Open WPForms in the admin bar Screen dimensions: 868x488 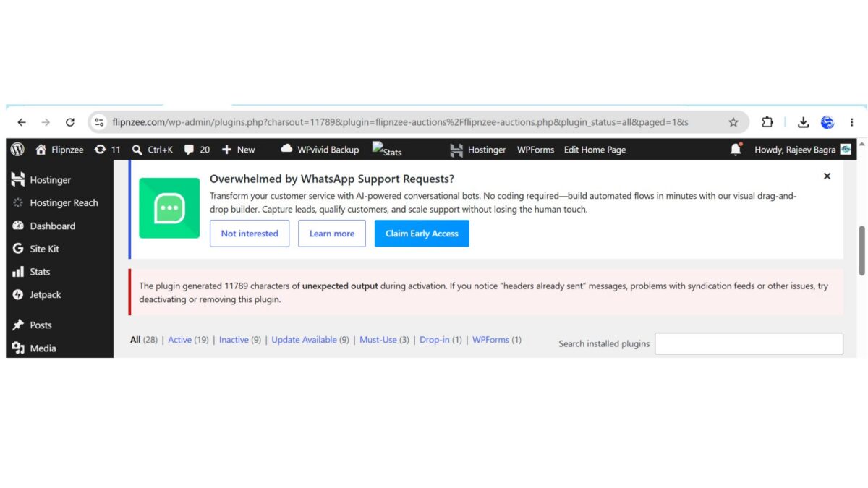pos(535,150)
